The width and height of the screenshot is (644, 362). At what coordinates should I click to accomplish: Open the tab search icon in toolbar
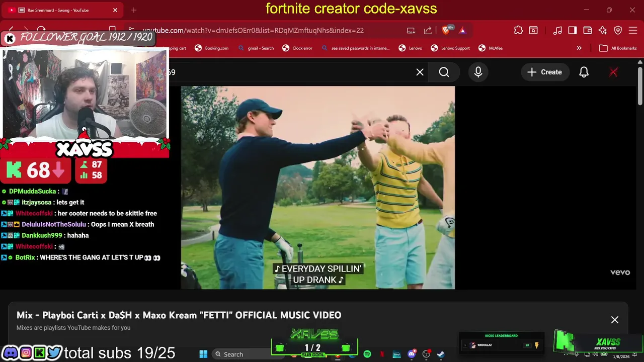pos(533,30)
